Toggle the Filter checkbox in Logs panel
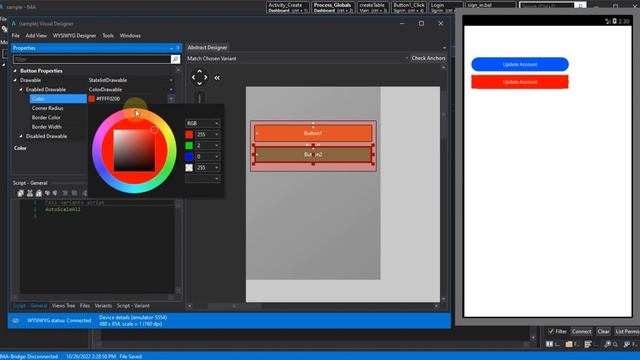Screen dimensions: 640x360 [x=551, y=331]
